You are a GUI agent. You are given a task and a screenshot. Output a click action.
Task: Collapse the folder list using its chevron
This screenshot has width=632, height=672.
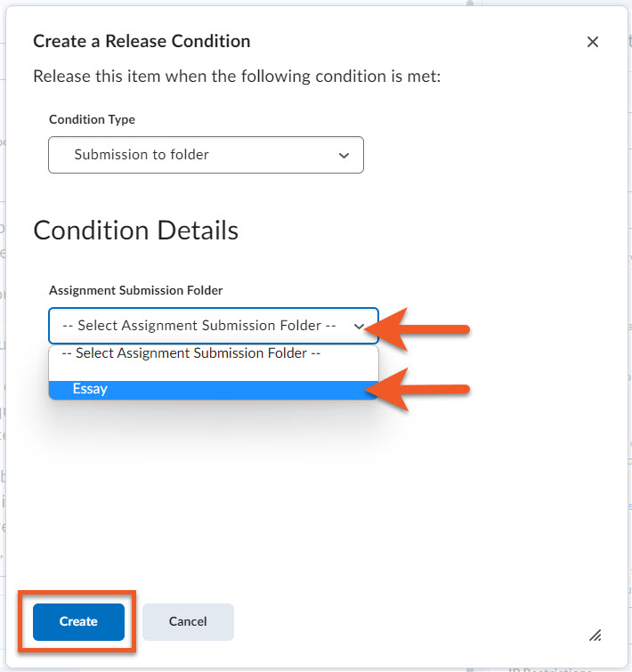[x=359, y=326]
